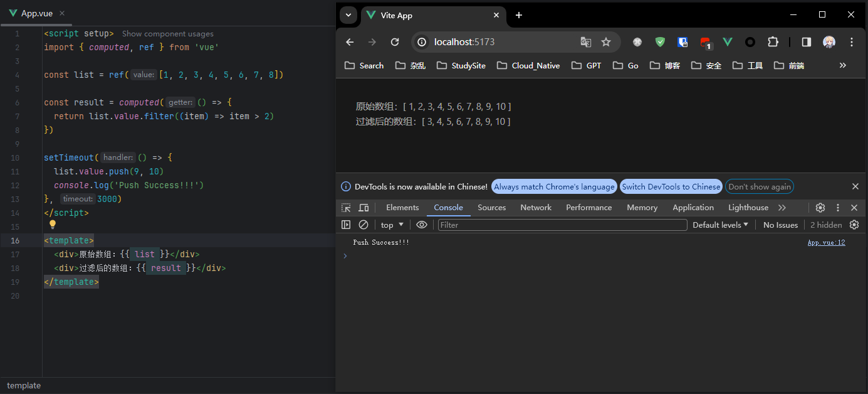Switch to the Console tab

449,208
